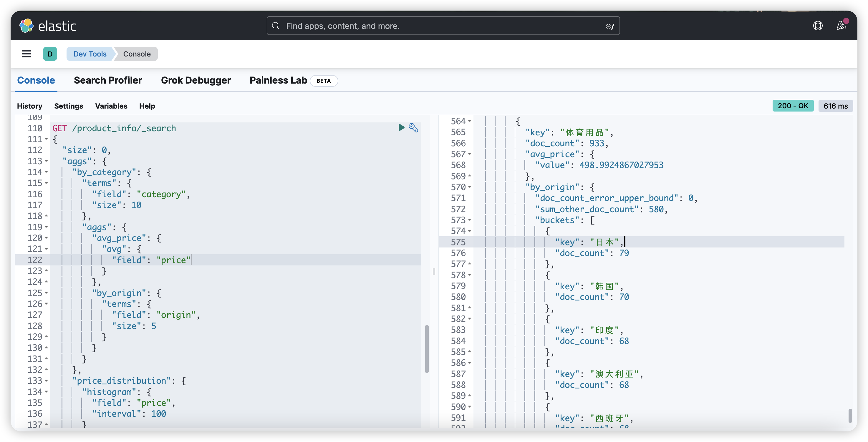Open the History panel
Viewport: 868px width, 442px height.
(30, 106)
